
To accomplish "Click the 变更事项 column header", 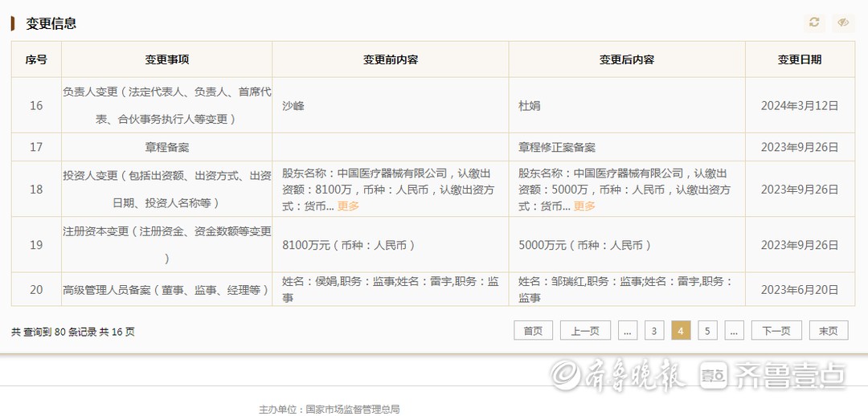I will (x=166, y=59).
